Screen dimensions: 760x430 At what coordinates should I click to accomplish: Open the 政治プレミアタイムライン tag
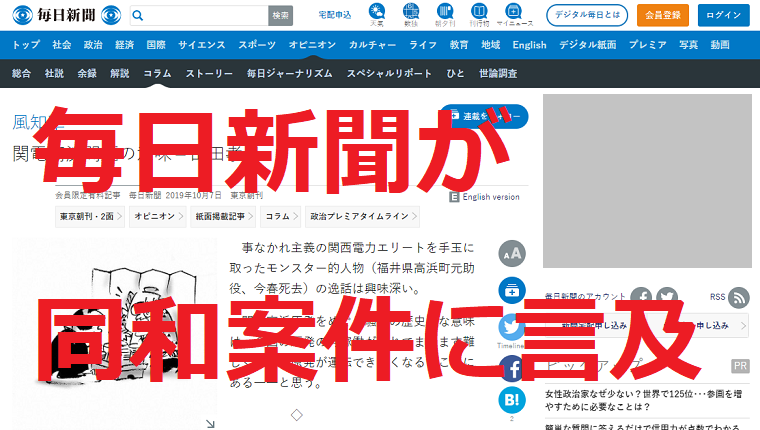363,217
